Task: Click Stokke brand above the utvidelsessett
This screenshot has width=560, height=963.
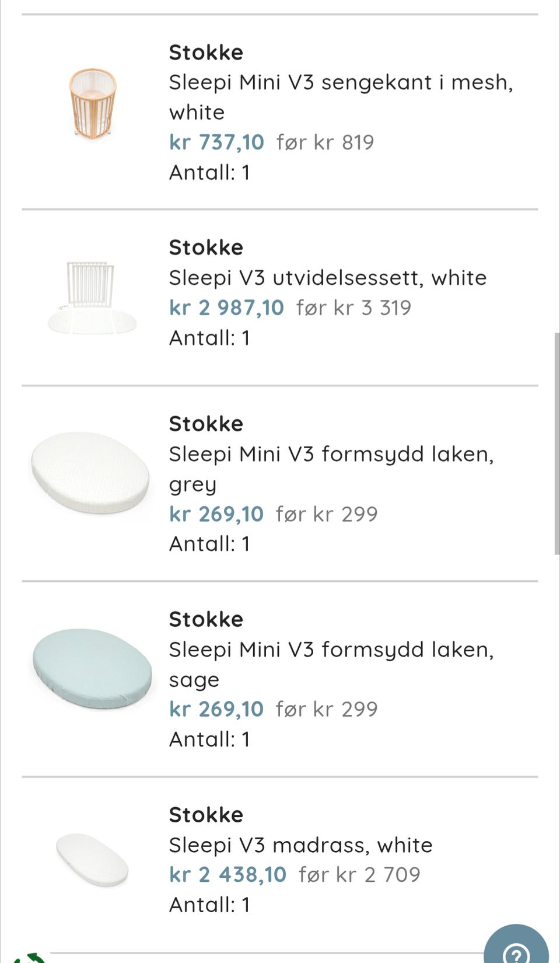Action: [x=206, y=247]
